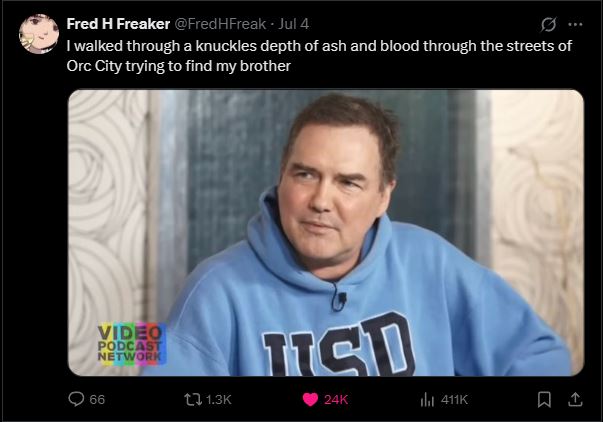The width and height of the screenshot is (603, 422).
Task: Open the tweet text about Orc City
Action: (x=319, y=56)
